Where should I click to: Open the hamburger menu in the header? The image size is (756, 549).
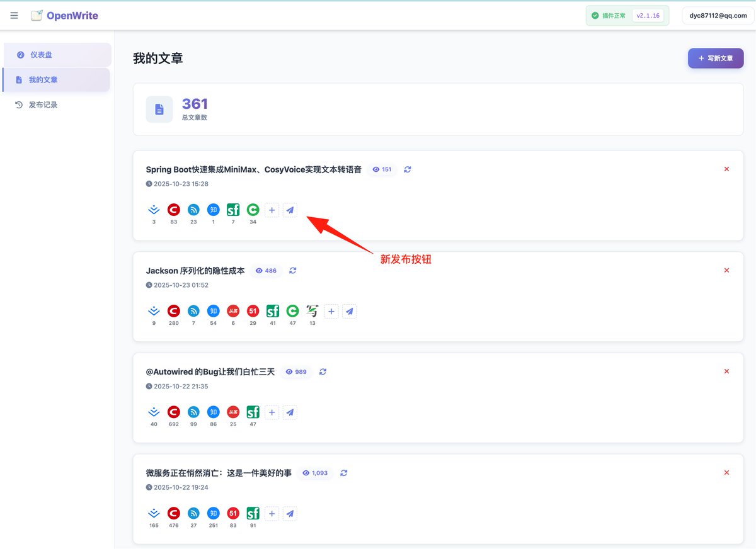point(14,16)
